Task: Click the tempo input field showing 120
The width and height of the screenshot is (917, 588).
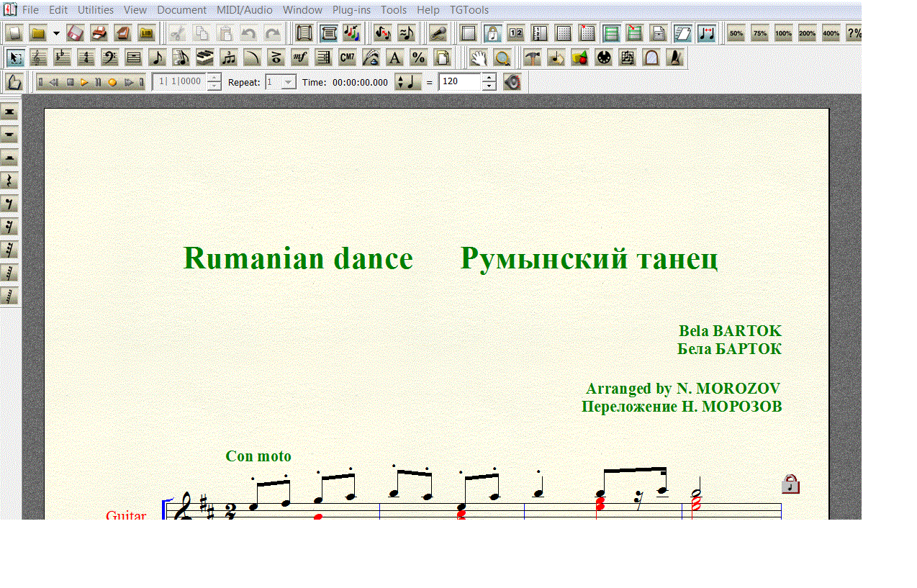Action: [459, 82]
